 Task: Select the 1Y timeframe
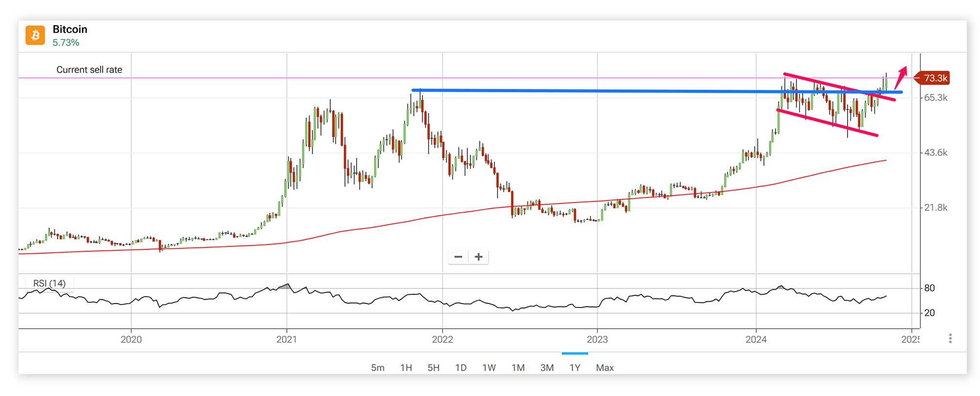tap(575, 368)
